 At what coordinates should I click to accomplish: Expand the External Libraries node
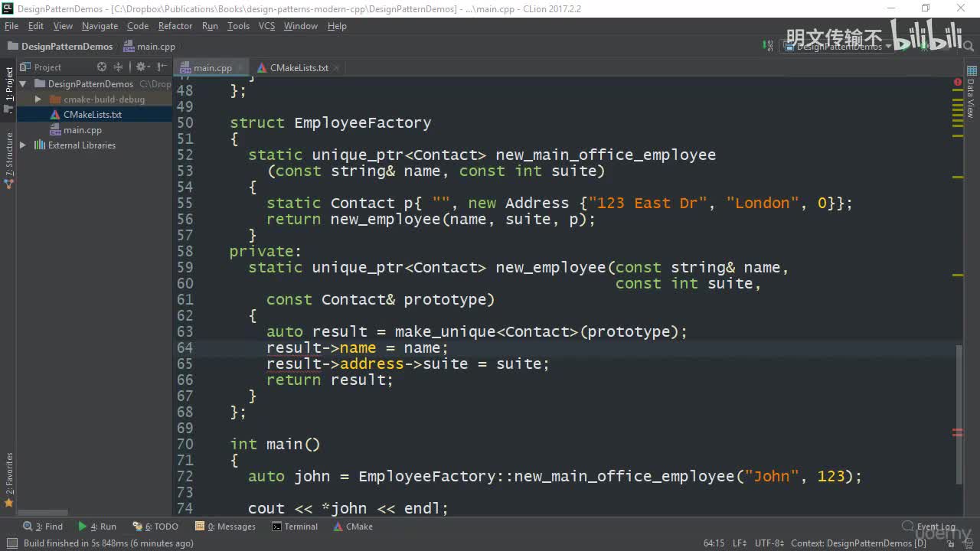coord(23,145)
